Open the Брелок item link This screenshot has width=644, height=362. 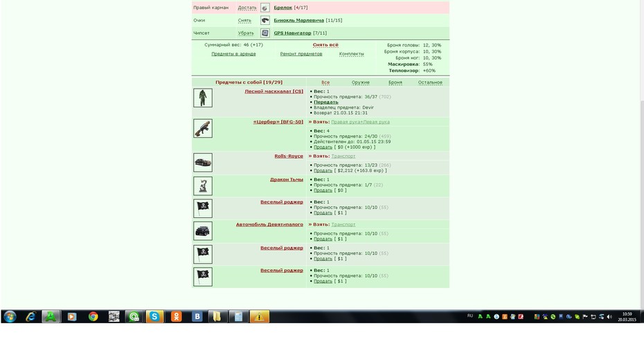pyautogui.click(x=283, y=8)
